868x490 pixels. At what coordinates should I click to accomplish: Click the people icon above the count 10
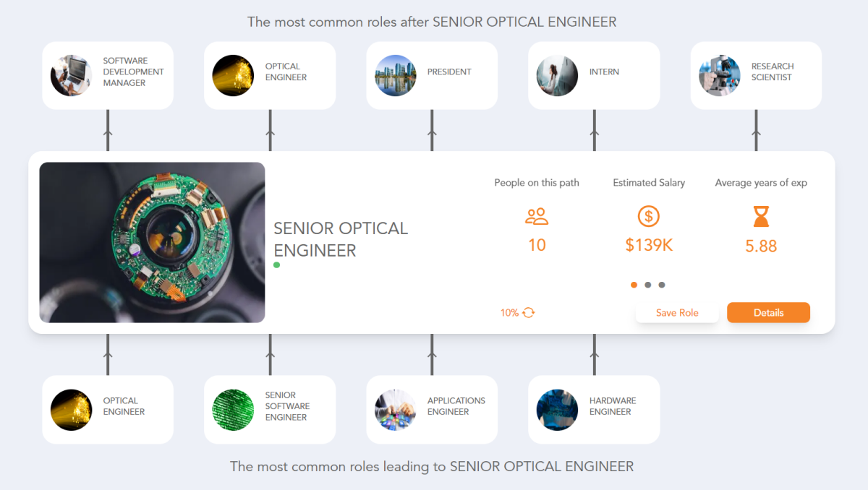click(537, 216)
